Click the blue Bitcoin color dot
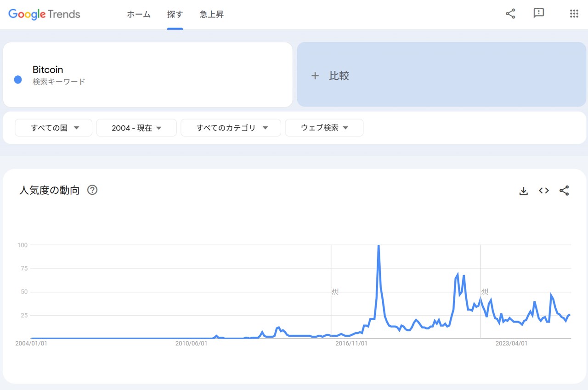 [x=18, y=79]
